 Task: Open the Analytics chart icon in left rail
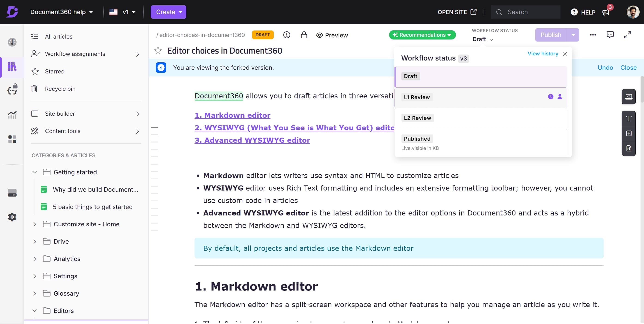click(x=12, y=115)
